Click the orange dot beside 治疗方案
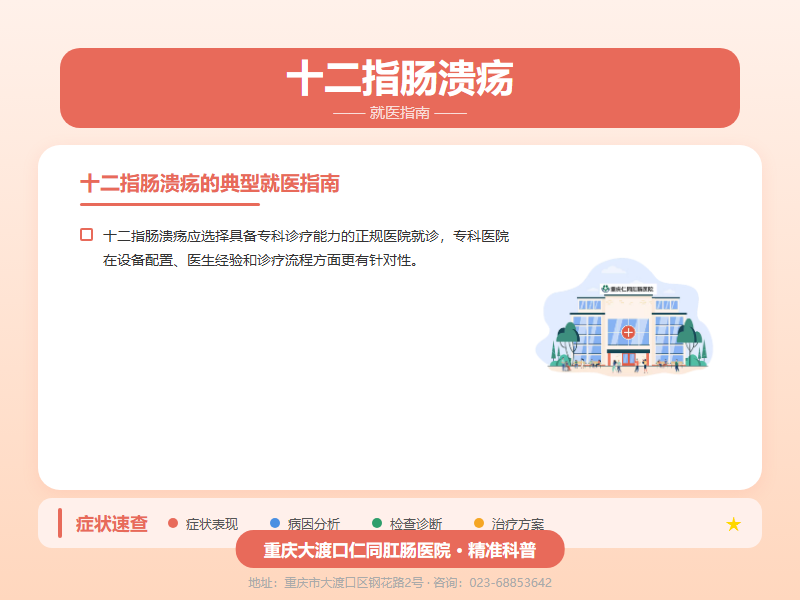This screenshot has height=600, width=800. coord(479,523)
